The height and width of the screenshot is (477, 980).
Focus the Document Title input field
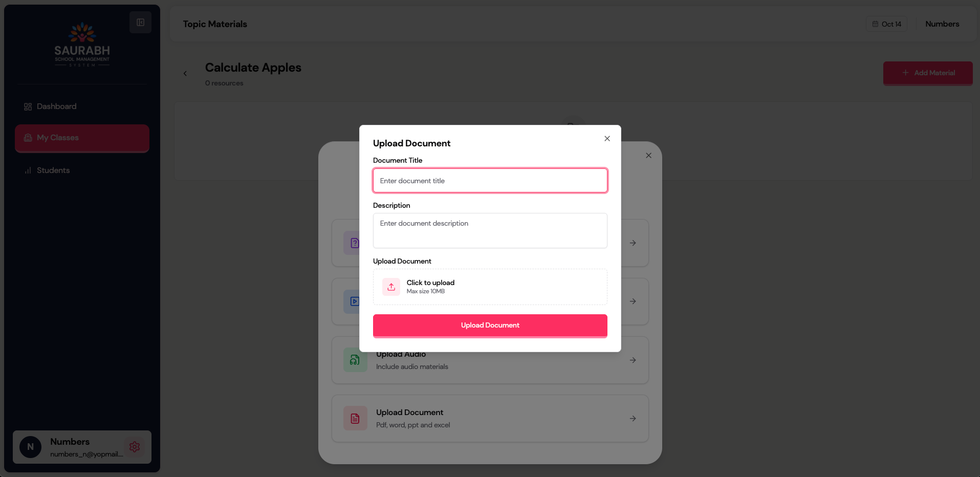coord(490,181)
